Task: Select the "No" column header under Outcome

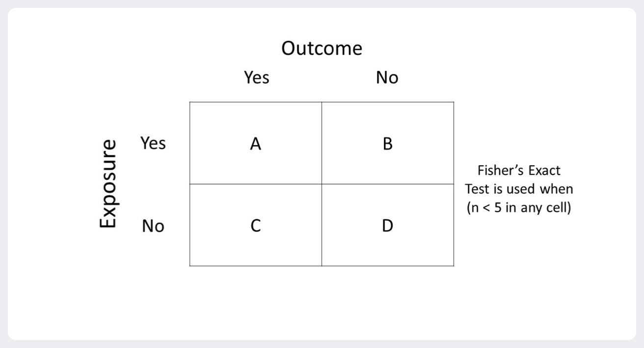Action: pyautogui.click(x=387, y=78)
